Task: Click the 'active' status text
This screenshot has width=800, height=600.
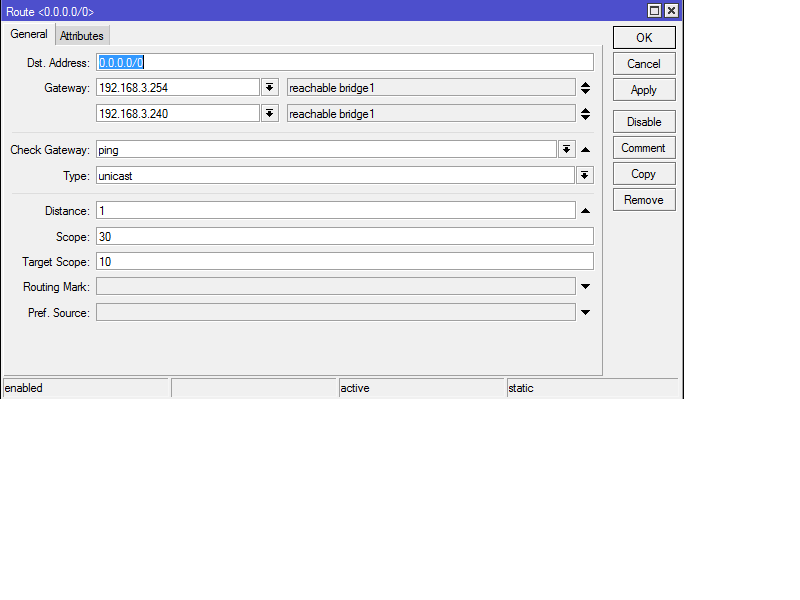Action: click(x=355, y=388)
